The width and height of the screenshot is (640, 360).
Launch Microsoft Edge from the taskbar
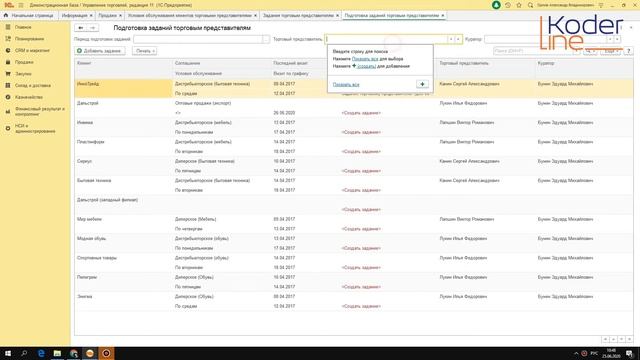(x=41, y=353)
